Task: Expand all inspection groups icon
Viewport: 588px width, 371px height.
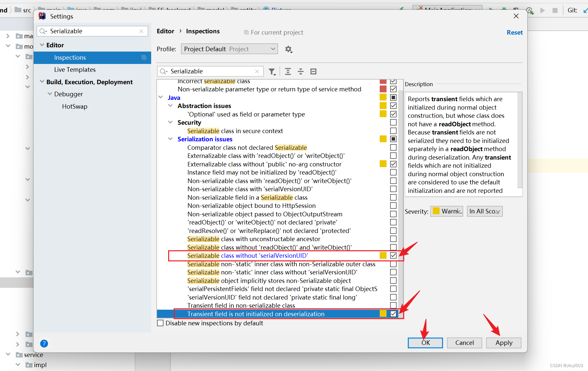Action: [288, 71]
